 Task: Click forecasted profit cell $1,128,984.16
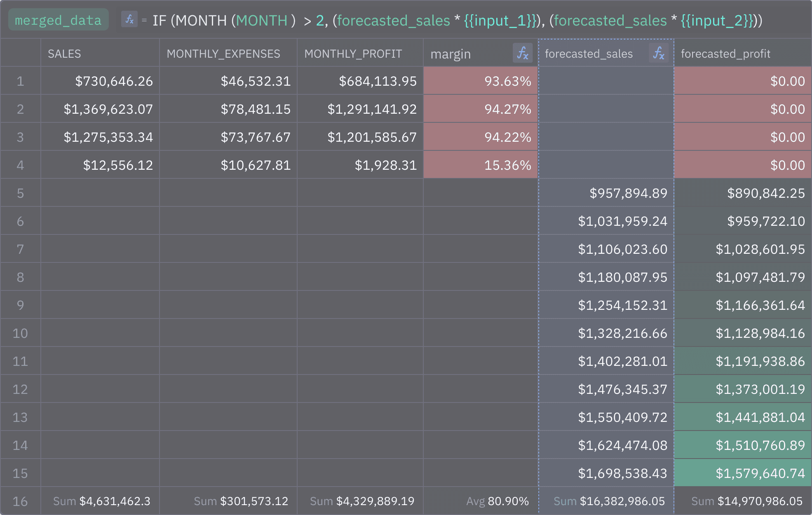click(743, 333)
